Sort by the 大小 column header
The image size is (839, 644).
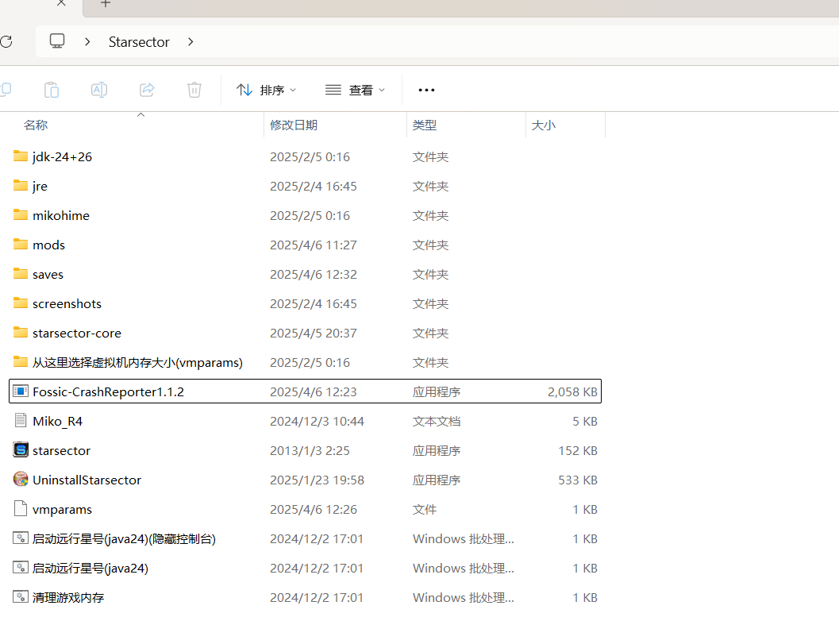[x=543, y=125]
